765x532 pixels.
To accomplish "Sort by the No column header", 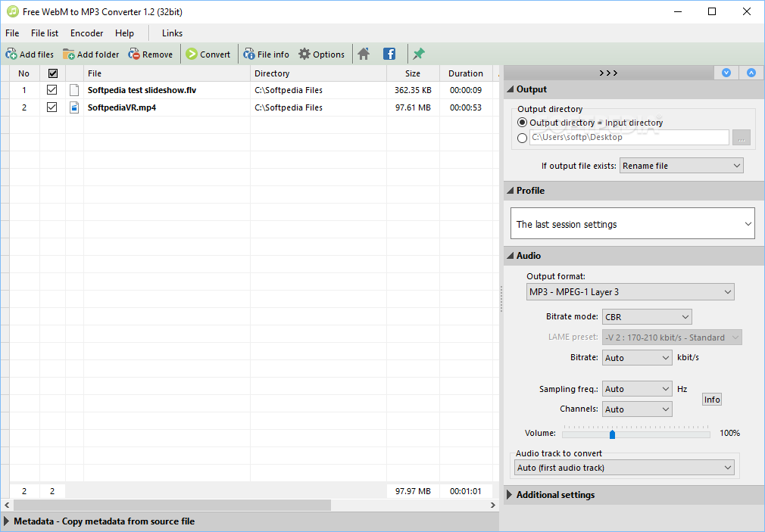I will 24,73.
